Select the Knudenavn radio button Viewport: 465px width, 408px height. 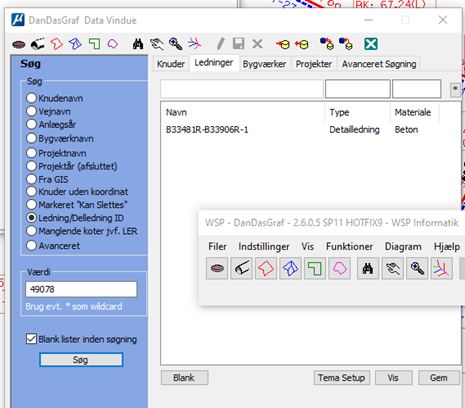31,98
